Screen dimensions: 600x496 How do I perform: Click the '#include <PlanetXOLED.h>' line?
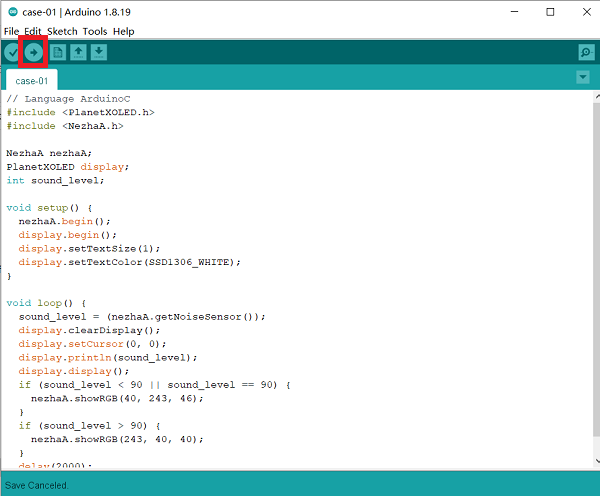coord(80,113)
